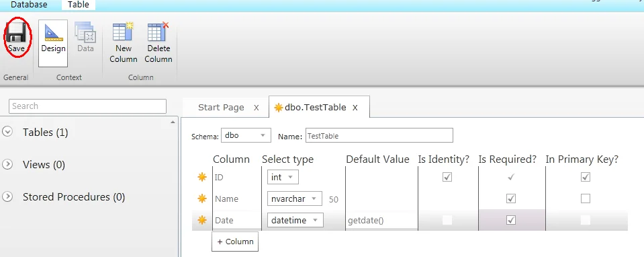Image resolution: width=644 pixels, height=257 pixels.
Task: Close the dbo.TestTable tab
Action: [355, 108]
